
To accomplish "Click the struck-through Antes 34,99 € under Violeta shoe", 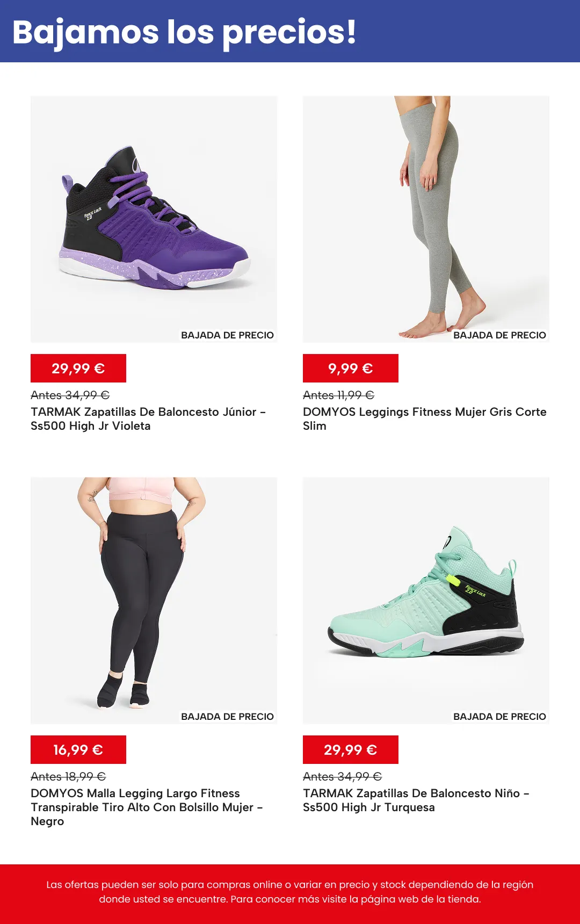I will pos(70,395).
